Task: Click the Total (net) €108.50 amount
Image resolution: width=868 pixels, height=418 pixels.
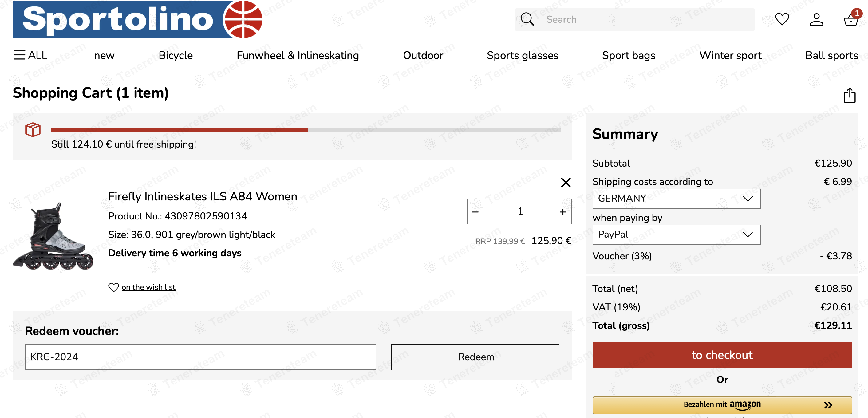Action: click(x=833, y=288)
